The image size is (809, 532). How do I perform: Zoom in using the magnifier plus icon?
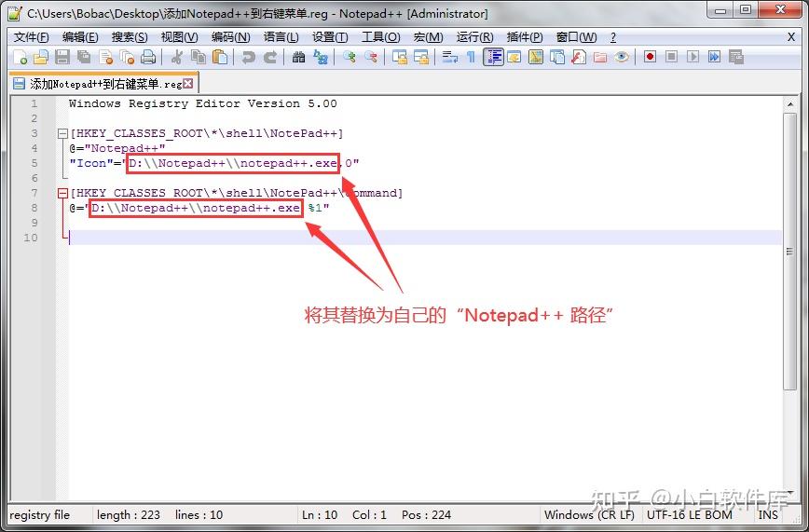tap(350, 57)
